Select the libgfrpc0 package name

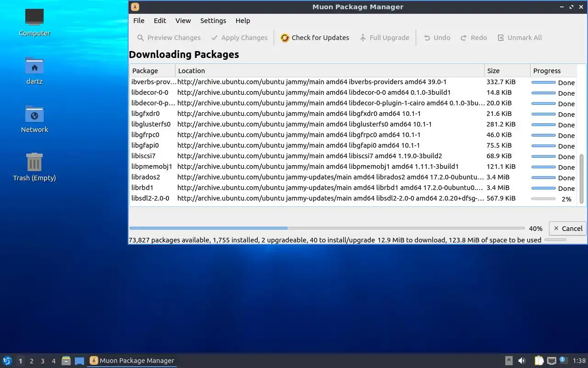145,135
